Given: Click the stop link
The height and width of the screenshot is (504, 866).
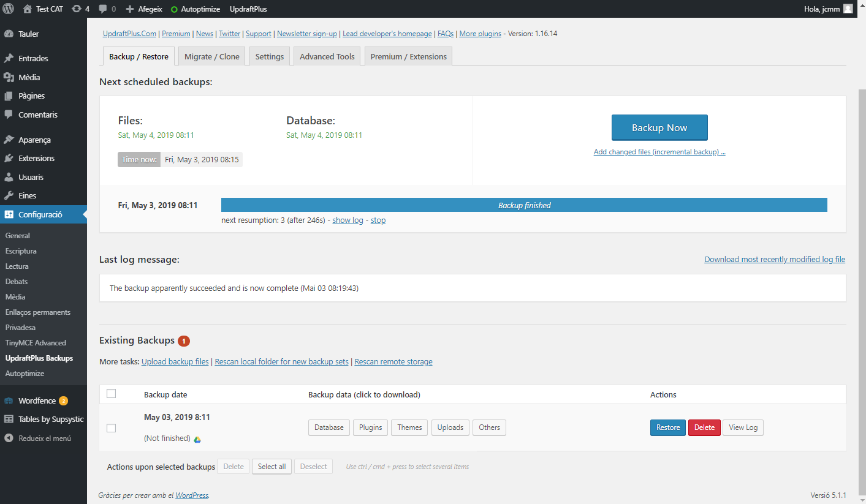Looking at the screenshot, I should (378, 220).
